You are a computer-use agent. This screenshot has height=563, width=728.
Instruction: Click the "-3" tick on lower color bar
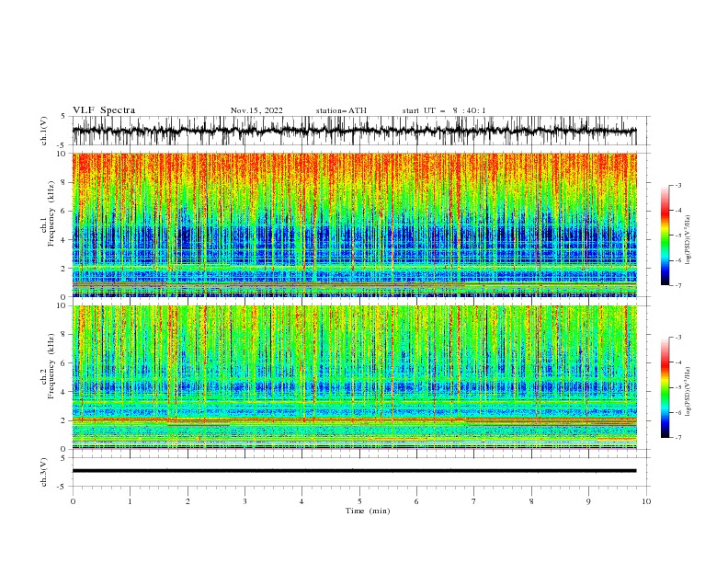point(677,338)
